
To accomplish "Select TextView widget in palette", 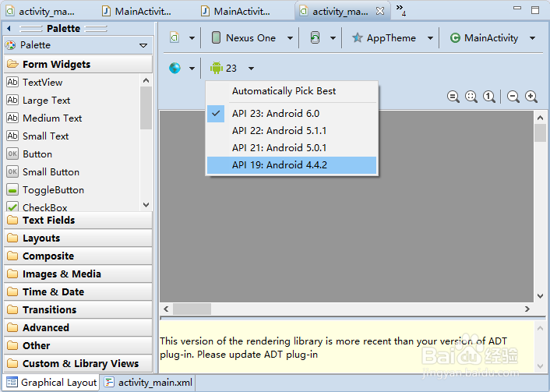I will click(72, 83).
